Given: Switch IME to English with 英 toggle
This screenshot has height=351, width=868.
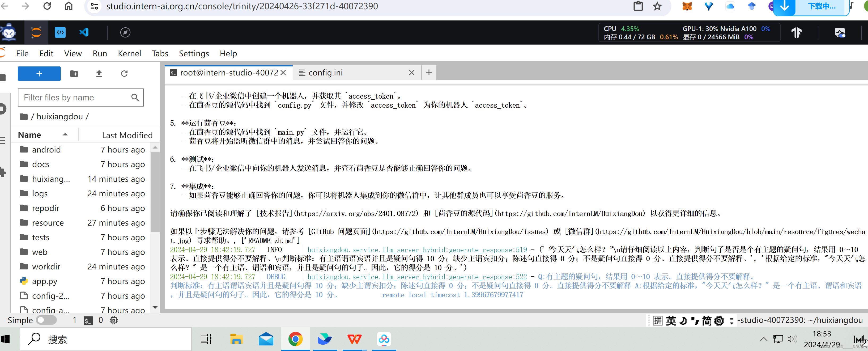Looking at the screenshot, I should (x=671, y=320).
